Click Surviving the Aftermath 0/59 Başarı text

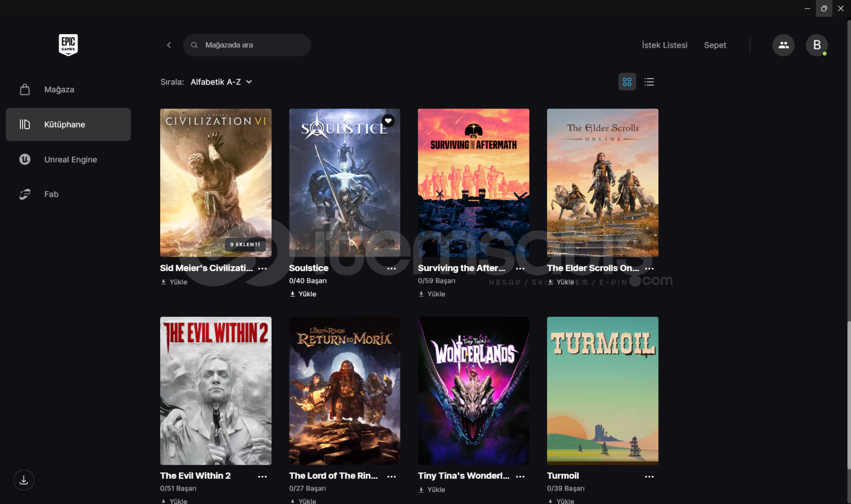click(x=436, y=281)
